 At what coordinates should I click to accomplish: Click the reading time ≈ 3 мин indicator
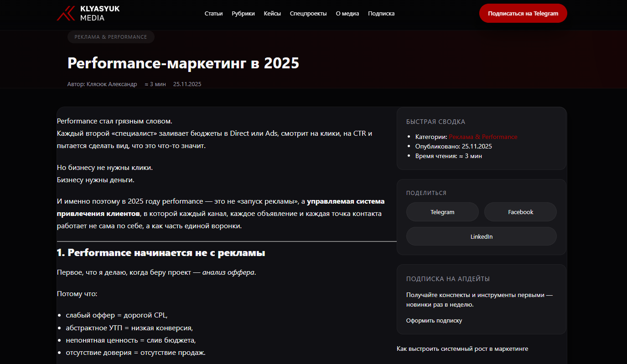155,84
